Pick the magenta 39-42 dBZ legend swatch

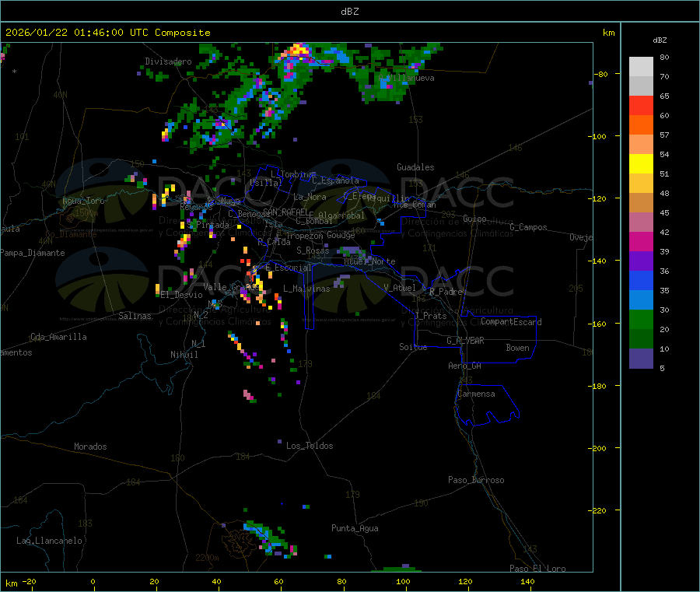click(641, 241)
